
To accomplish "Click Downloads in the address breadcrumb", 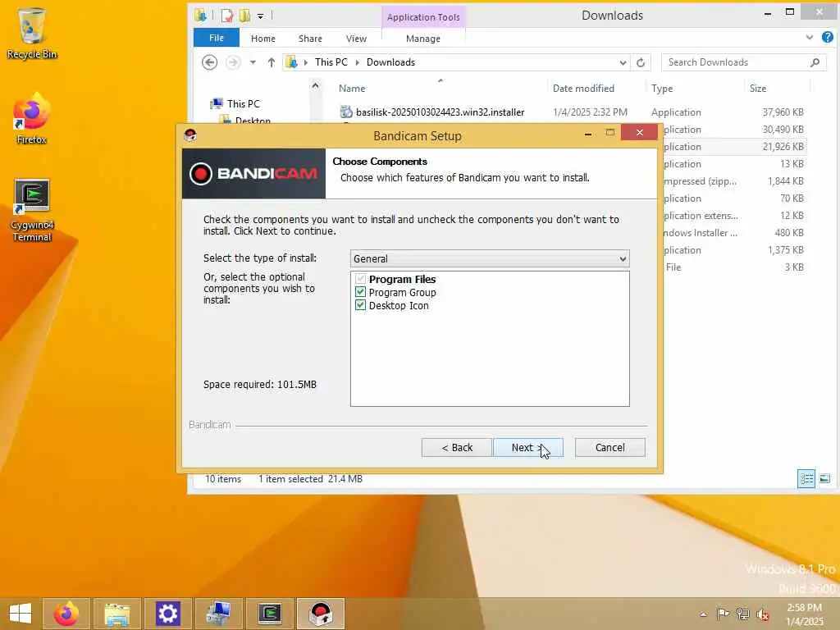I will pos(390,62).
